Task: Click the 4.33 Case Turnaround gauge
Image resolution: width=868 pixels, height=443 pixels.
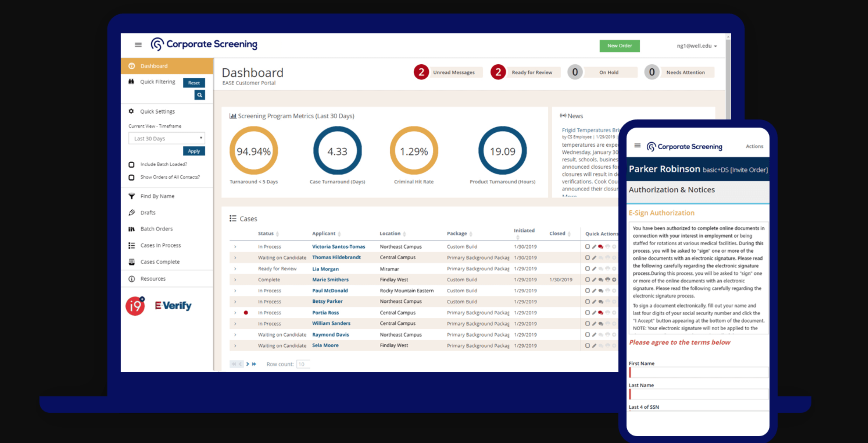Action: point(337,151)
